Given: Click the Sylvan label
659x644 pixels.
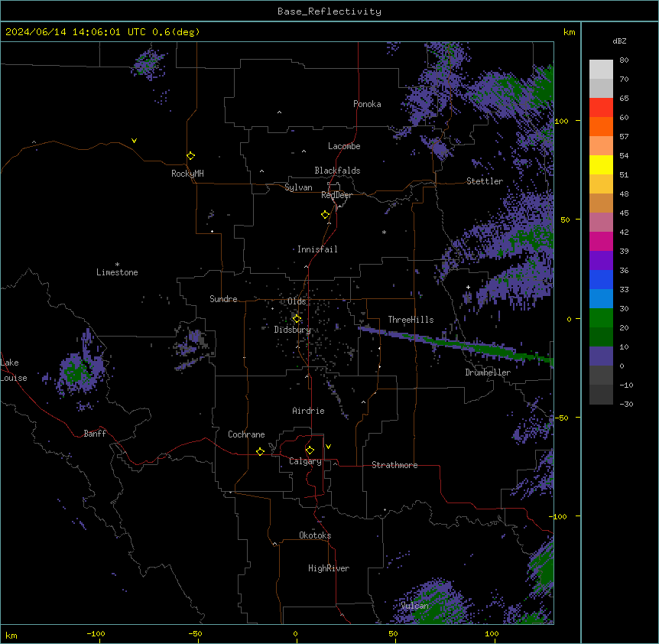Looking at the screenshot, I should tap(298, 187).
